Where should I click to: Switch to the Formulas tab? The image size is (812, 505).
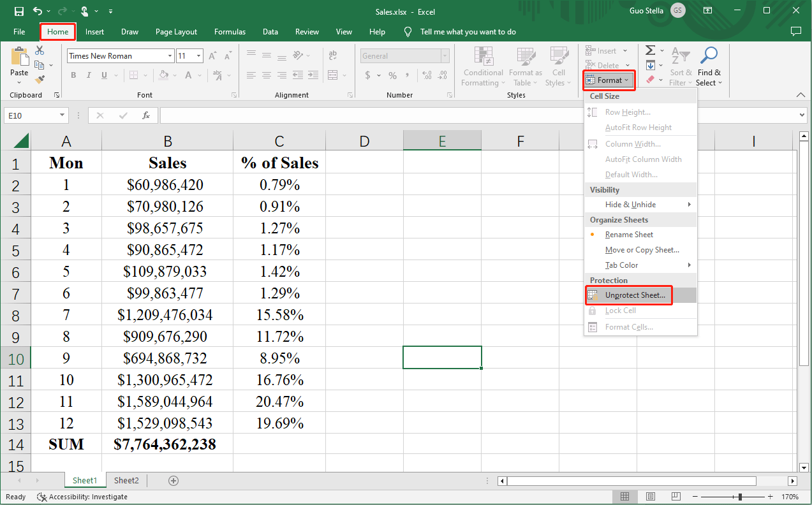(230, 31)
